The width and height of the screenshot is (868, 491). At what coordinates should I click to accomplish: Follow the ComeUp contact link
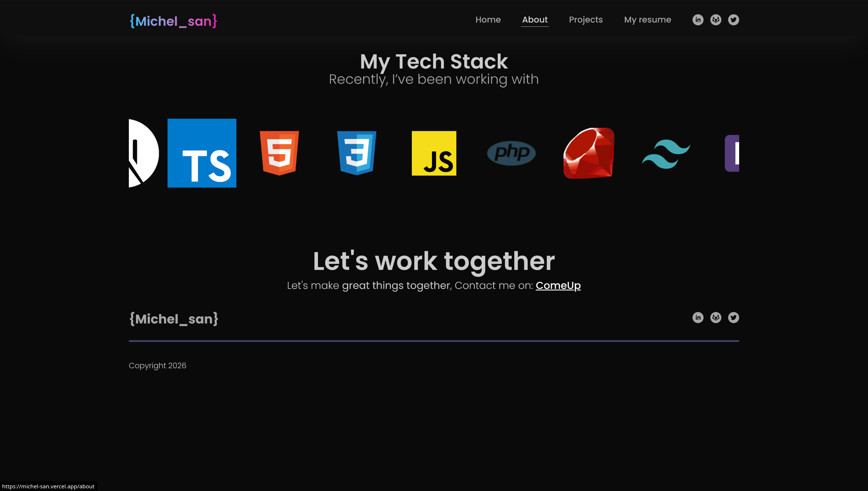pos(558,286)
